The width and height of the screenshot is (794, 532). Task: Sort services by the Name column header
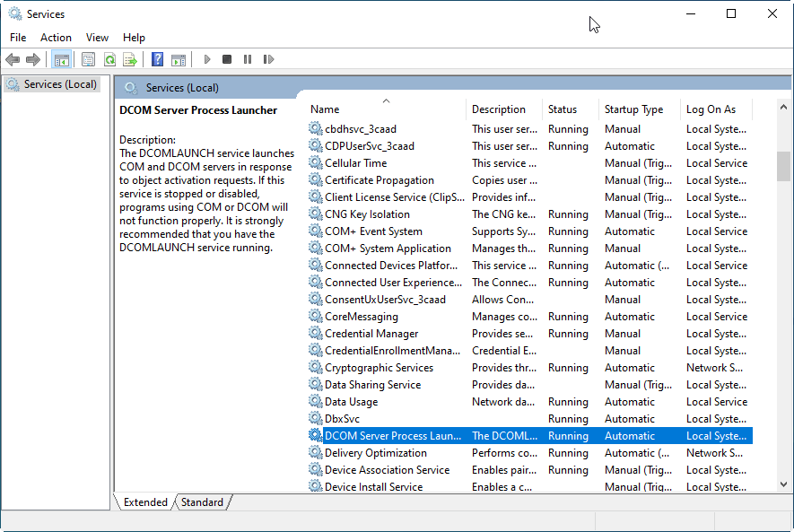325,109
